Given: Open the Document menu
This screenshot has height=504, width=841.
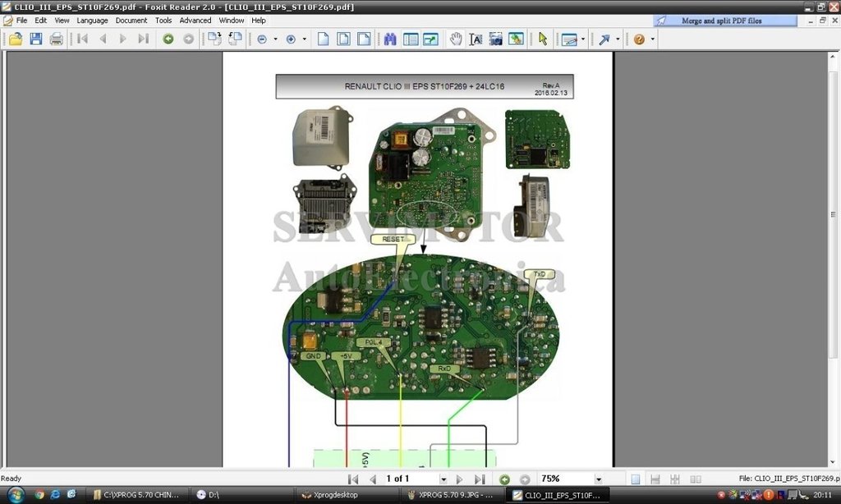Looking at the screenshot, I should tap(131, 21).
